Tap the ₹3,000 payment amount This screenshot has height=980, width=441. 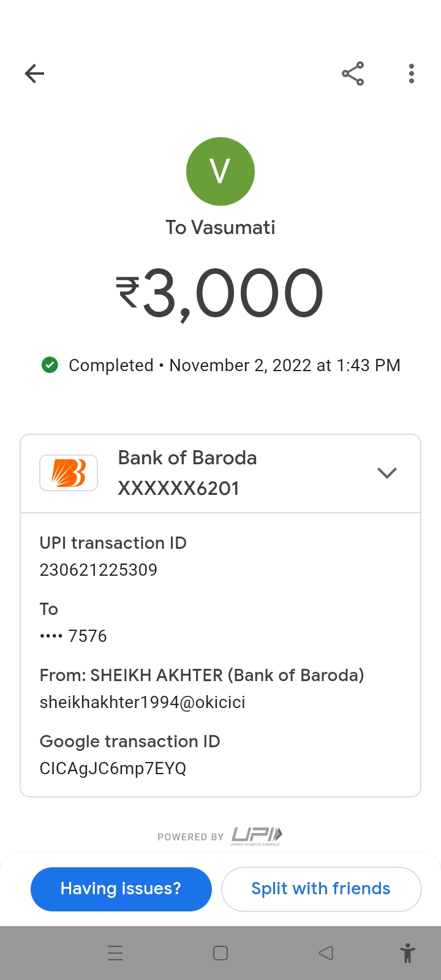point(221,294)
